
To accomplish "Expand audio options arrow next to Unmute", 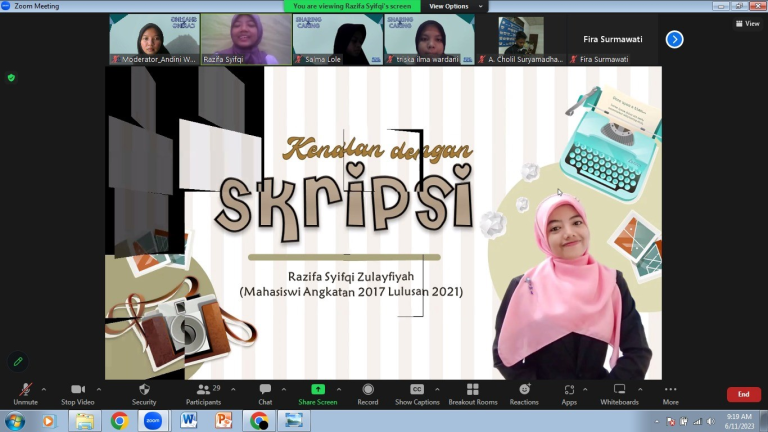I will coord(44,389).
